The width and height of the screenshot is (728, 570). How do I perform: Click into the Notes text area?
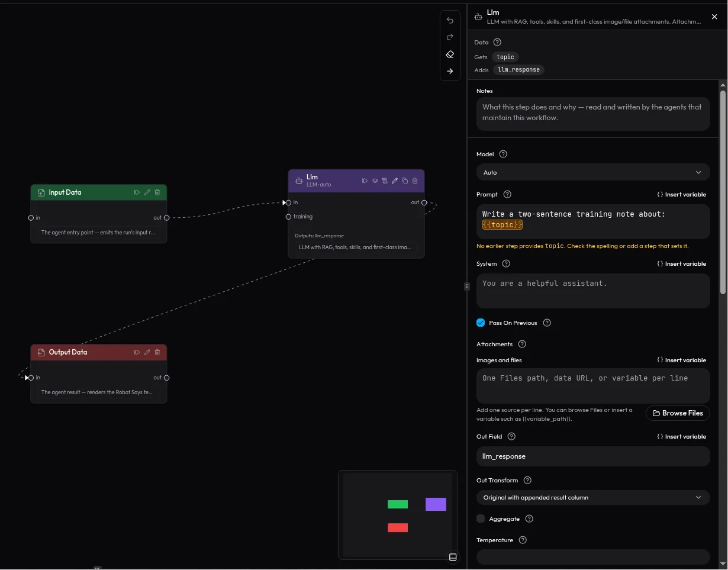click(x=593, y=114)
